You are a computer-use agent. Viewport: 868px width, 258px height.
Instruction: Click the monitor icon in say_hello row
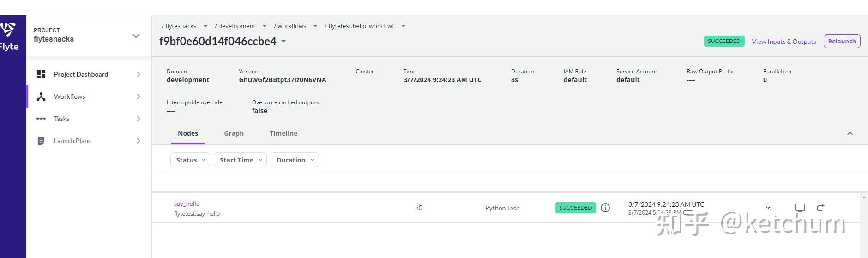(x=800, y=208)
